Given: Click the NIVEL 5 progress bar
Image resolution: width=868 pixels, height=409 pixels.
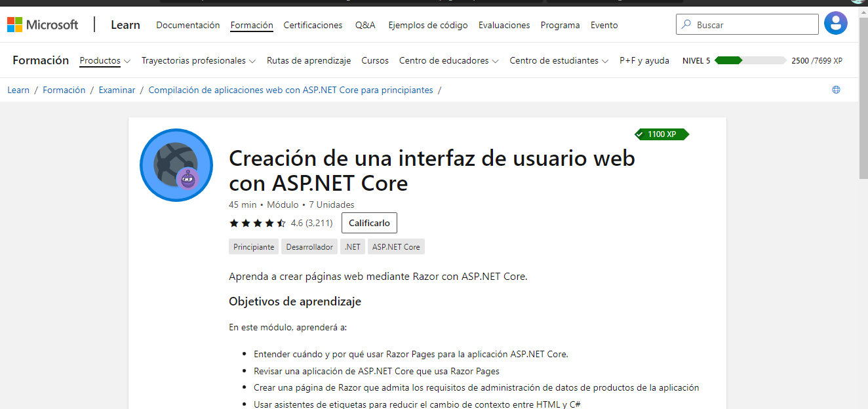Looking at the screenshot, I should tap(750, 60).
